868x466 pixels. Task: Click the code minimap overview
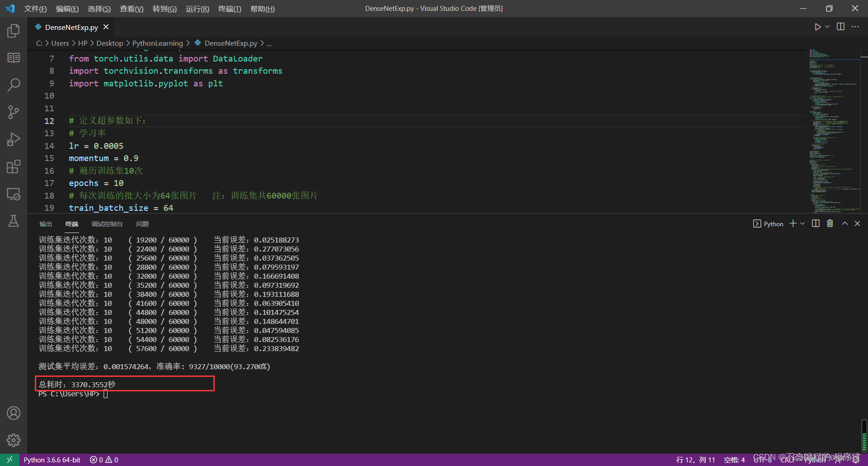coord(834,131)
